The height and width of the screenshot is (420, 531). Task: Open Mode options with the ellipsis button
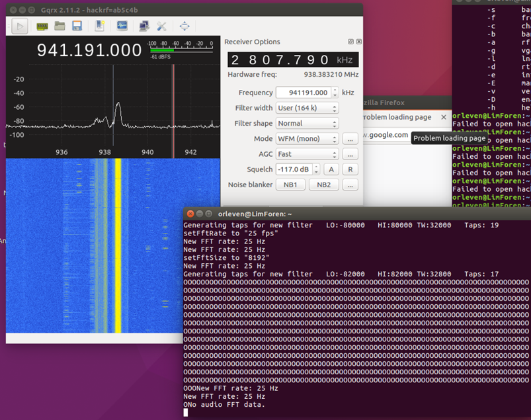tap(350, 138)
